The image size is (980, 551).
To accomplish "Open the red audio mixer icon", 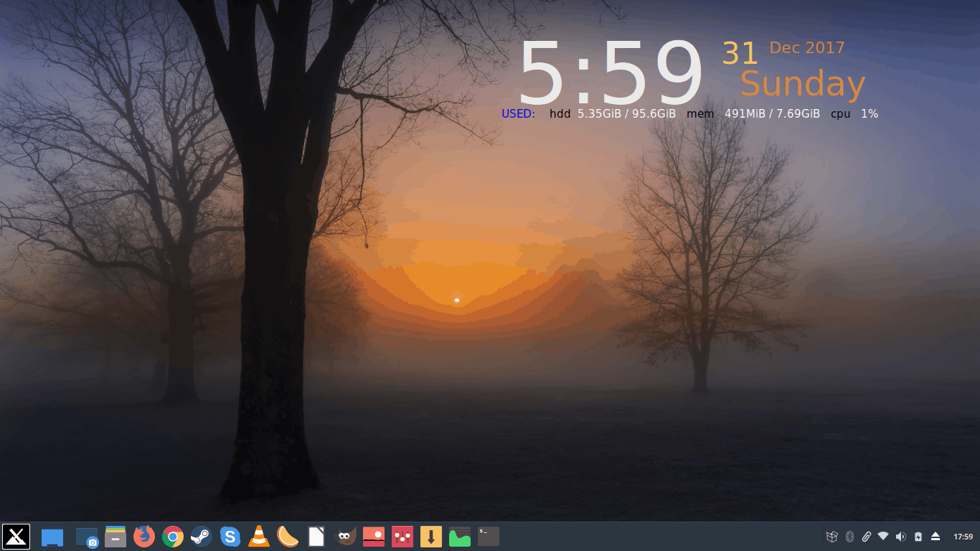I will coord(402,536).
